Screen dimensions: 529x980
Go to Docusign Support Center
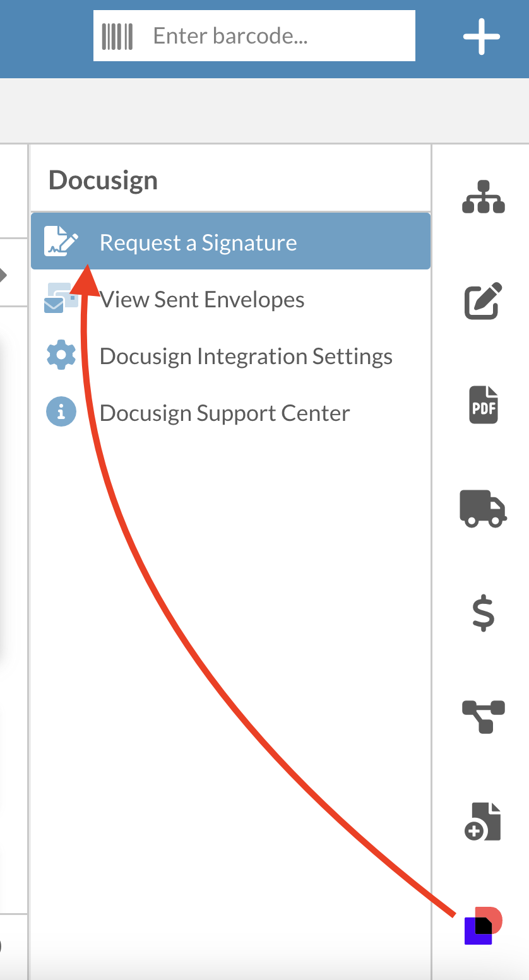click(225, 413)
